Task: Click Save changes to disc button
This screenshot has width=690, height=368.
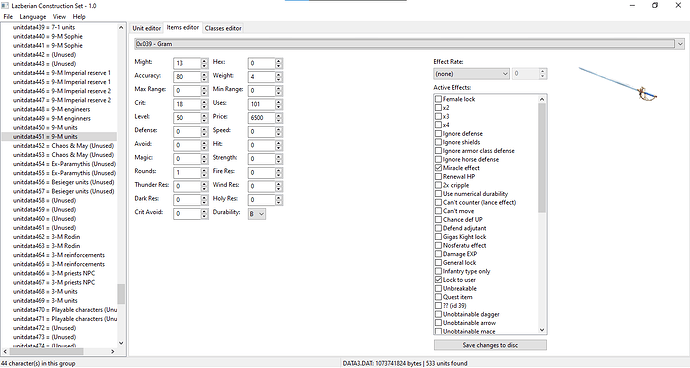Action: tap(490, 345)
